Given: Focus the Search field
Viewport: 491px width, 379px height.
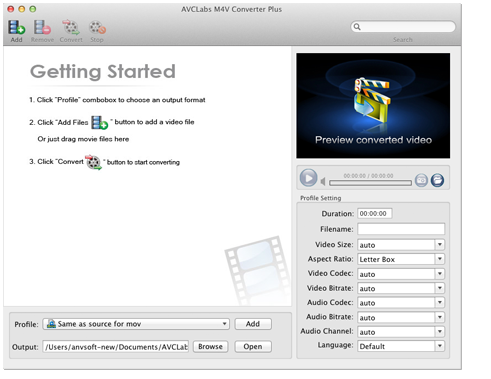Looking at the screenshot, I should click(x=403, y=27).
